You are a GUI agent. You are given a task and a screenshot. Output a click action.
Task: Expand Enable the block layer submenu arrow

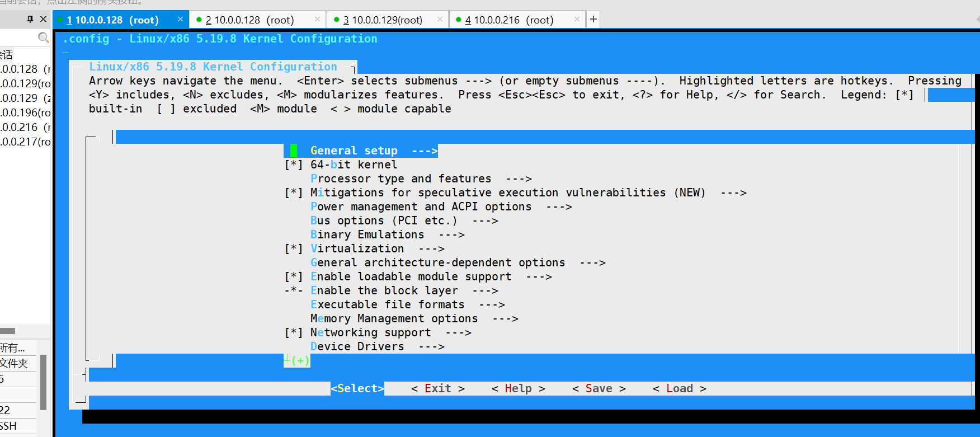coord(485,290)
